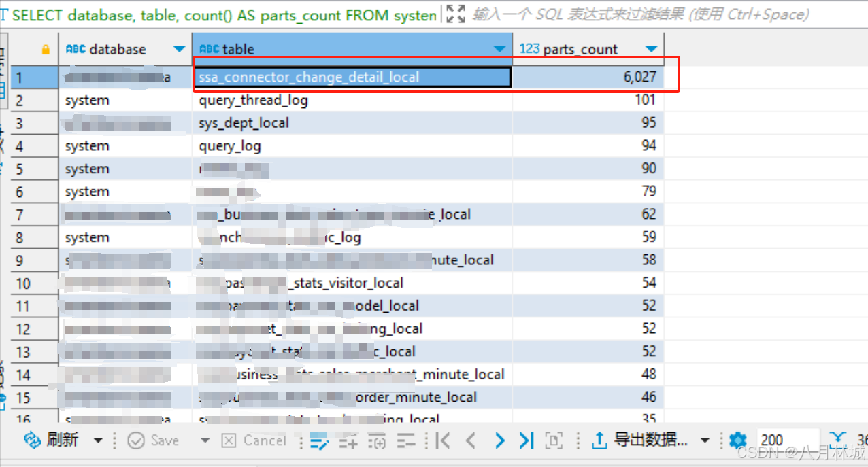
Task: Click the database column header
Action: [x=125, y=49]
